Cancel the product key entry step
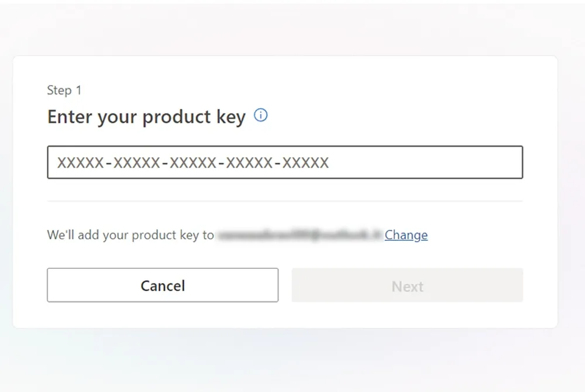Viewport: 585px width, 392px height. pyautogui.click(x=163, y=286)
